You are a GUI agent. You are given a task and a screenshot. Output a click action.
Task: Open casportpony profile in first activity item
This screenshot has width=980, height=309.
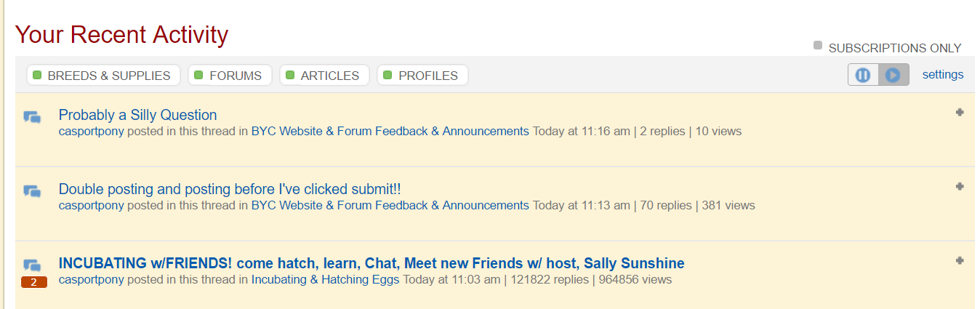(x=92, y=132)
